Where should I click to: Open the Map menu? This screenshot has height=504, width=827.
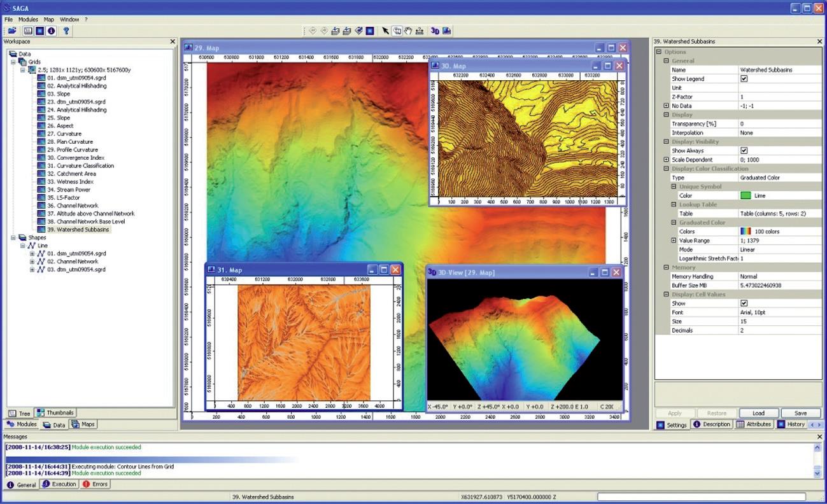click(x=49, y=20)
